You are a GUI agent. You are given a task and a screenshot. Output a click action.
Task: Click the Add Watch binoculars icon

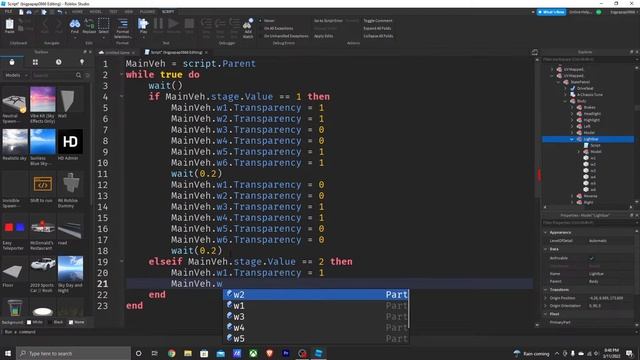(x=248, y=24)
